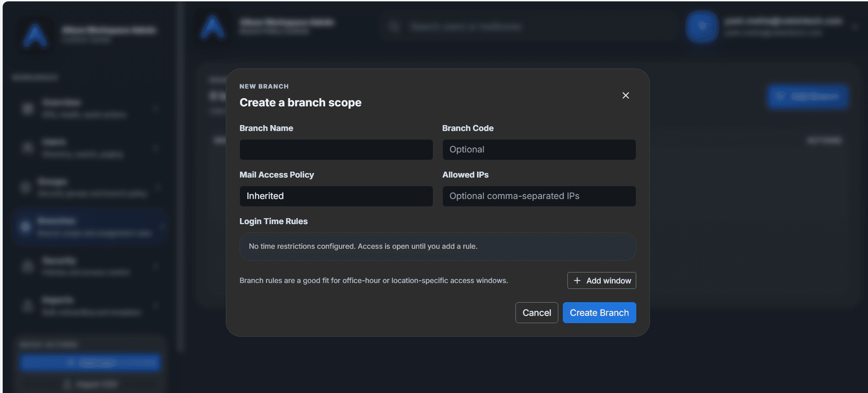Click the Add window button

(602, 281)
